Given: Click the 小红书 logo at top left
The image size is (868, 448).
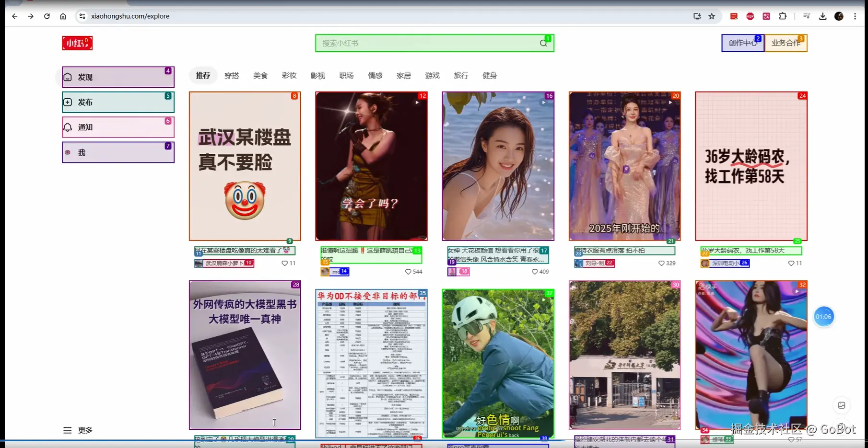Looking at the screenshot, I should pyautogui.click(x=77, y=43).
